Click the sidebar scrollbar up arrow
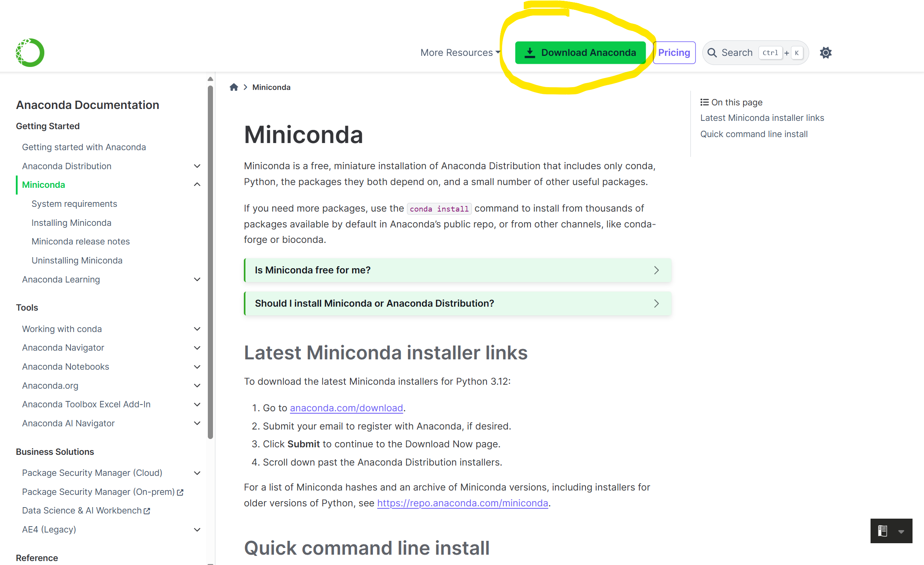This screenshot has height=565, width=924. [210, 79]
